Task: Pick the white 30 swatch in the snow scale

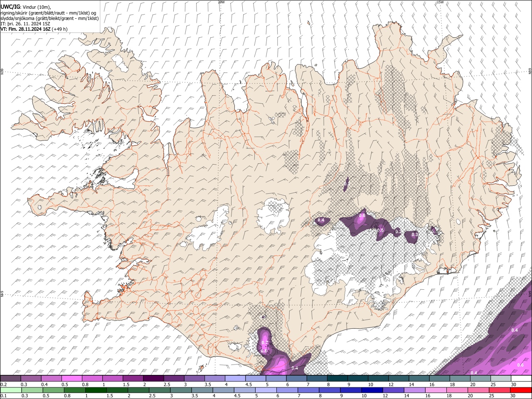Action: click(x=521, y=379)
